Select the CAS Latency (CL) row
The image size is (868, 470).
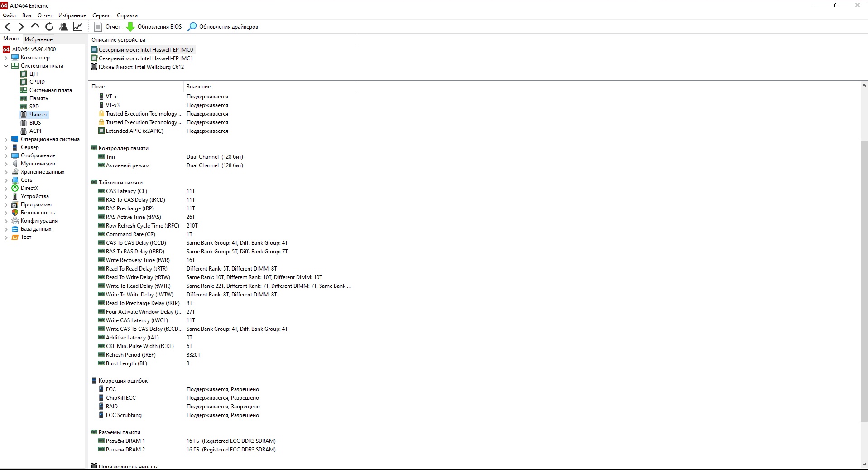coord(222,191)
